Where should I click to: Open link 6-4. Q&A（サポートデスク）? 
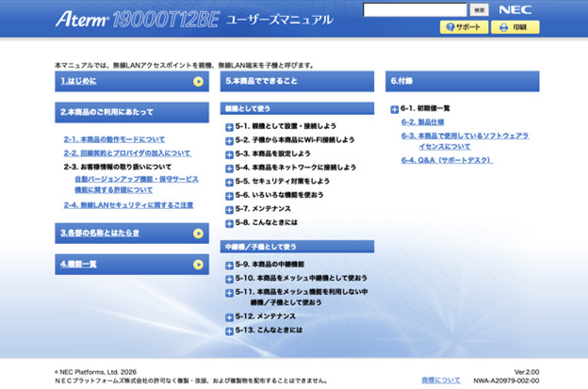[x=447, y=160]
